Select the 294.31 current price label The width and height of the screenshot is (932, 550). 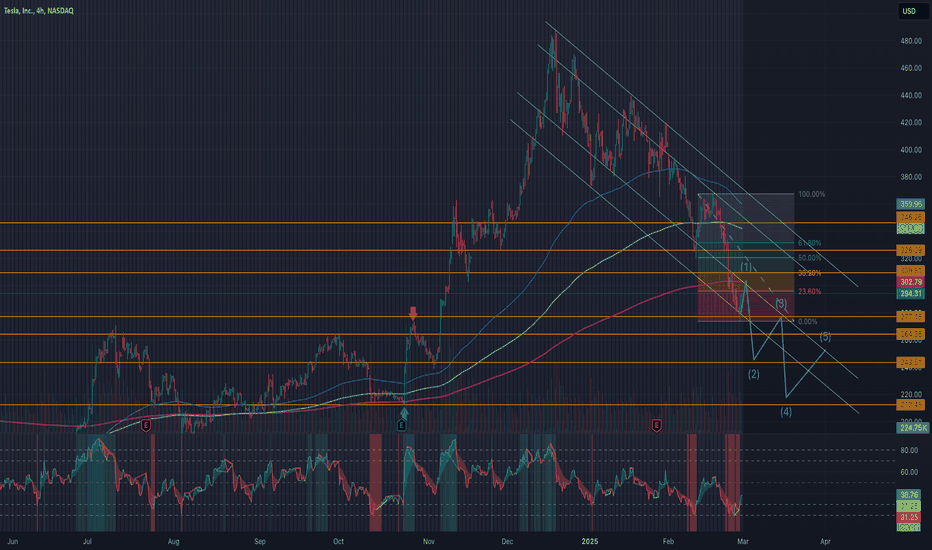(x=911, y=293)
